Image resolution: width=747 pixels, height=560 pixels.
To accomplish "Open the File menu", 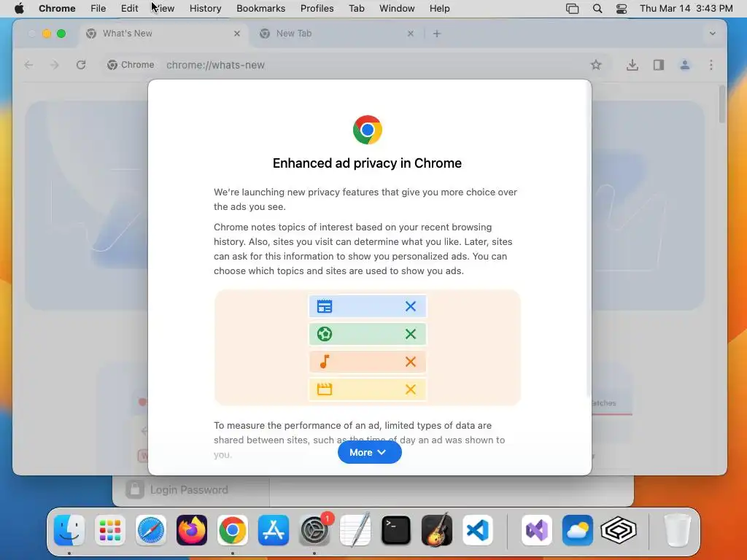I will (x=98, y=9).
